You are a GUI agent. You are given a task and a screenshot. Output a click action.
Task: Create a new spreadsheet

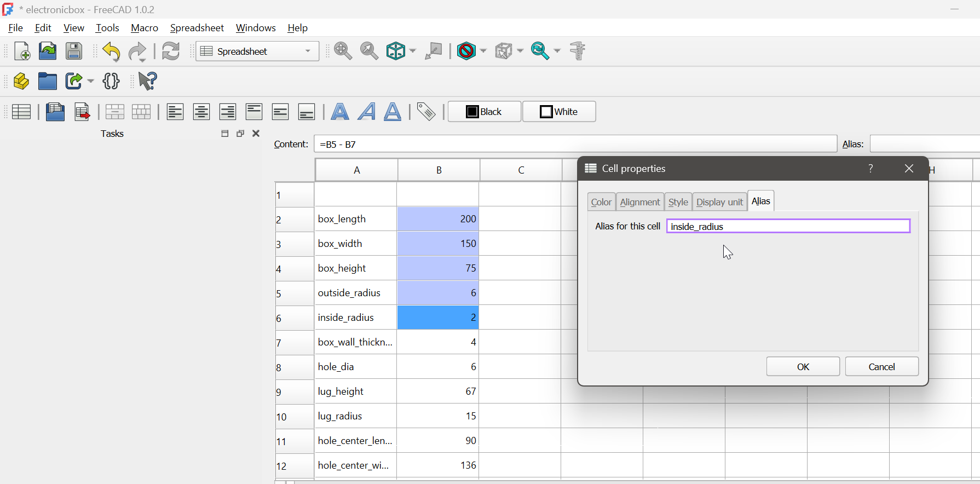coord(21,112)
